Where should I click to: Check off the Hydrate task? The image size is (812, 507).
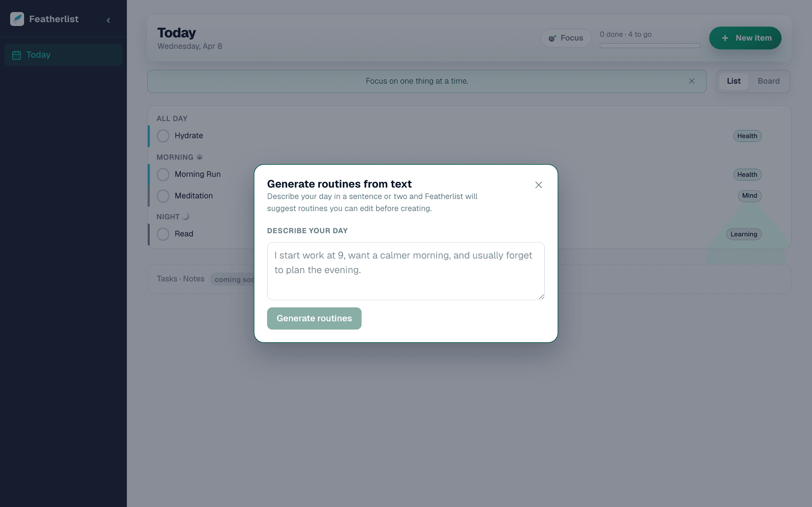[163, 136]
